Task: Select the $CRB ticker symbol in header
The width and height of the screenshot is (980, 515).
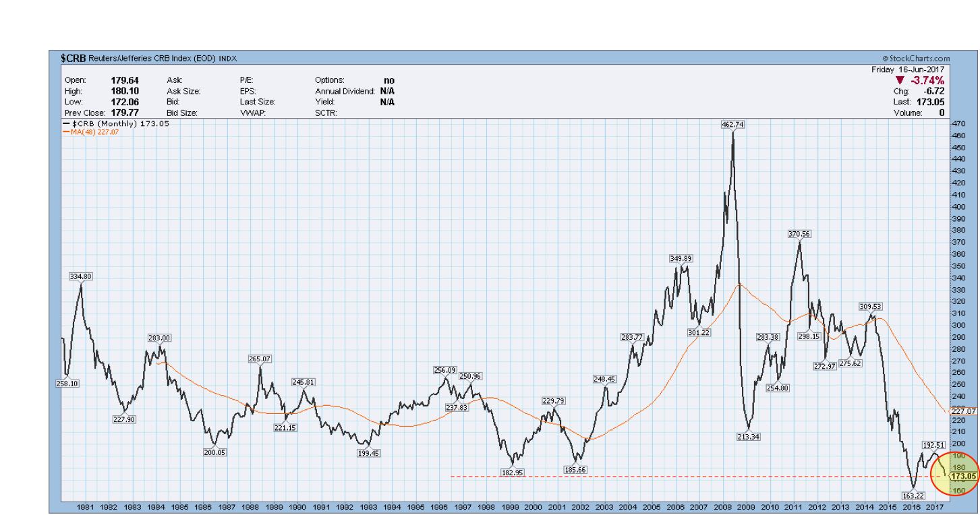Action: point(74,59)
